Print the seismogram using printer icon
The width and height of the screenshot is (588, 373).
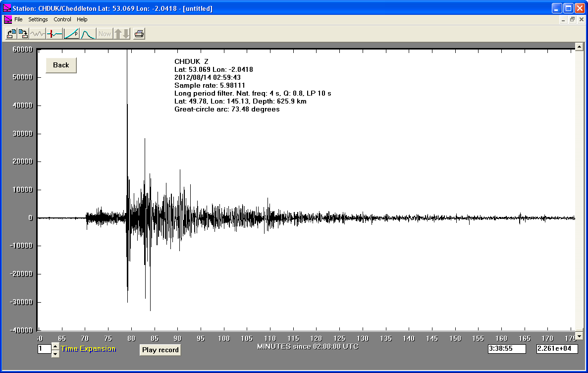[x=139, y=34]
